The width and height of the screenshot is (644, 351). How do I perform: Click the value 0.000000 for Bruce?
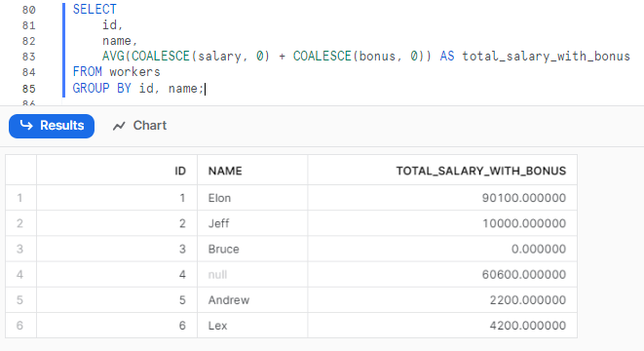pos(539,249)
